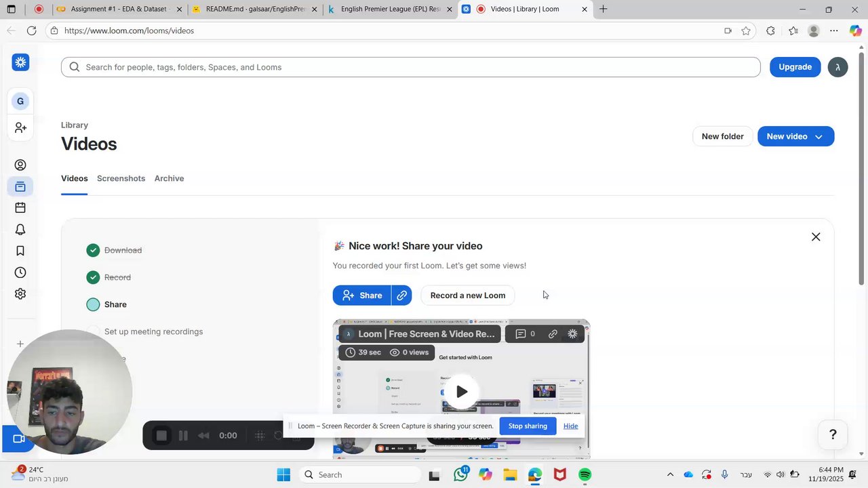868x488 pixels.
Task: Click the invite people icon in sidebar
Action: [x=20, y=127]
